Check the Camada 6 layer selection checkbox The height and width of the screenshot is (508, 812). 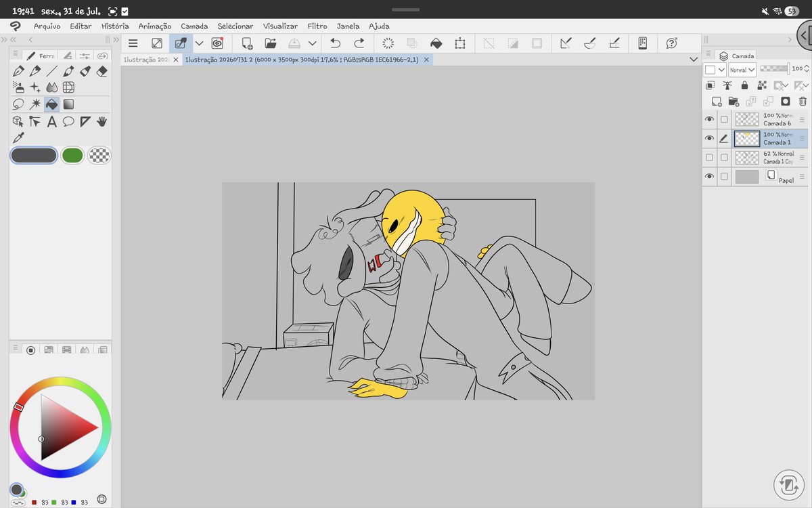click(724, 119)
